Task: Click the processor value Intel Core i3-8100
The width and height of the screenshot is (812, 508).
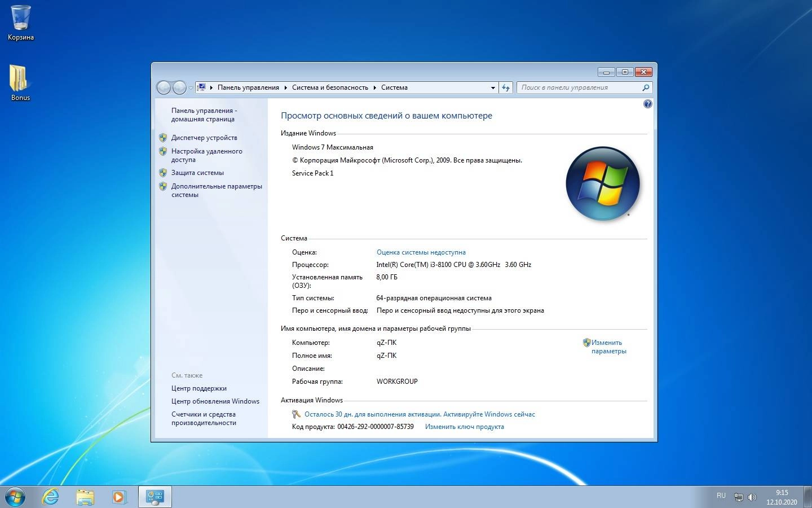Action: (x=453, y=265)
